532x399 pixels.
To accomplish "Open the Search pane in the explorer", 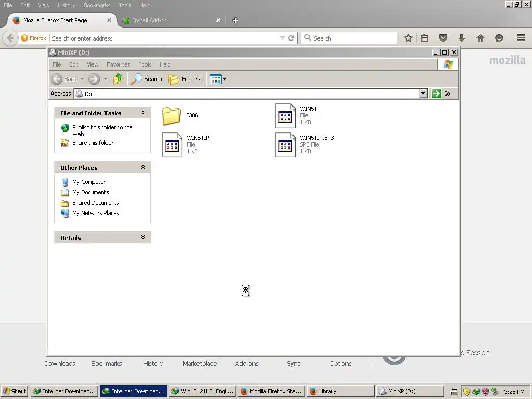I will click(147, 79).
